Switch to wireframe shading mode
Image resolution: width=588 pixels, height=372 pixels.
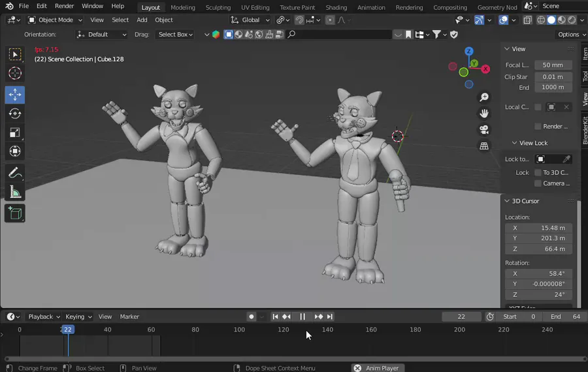[x=541, y=20]
